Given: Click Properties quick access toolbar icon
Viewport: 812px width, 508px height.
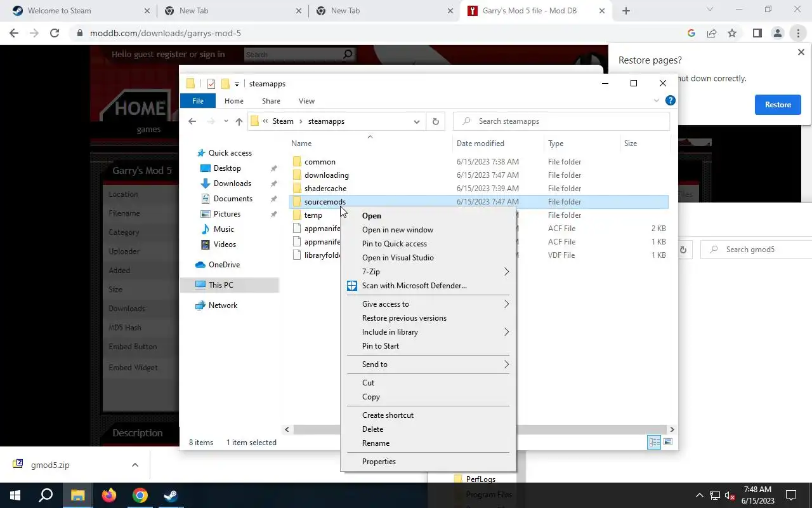Looking at the screenshot, I should [211, 84].
